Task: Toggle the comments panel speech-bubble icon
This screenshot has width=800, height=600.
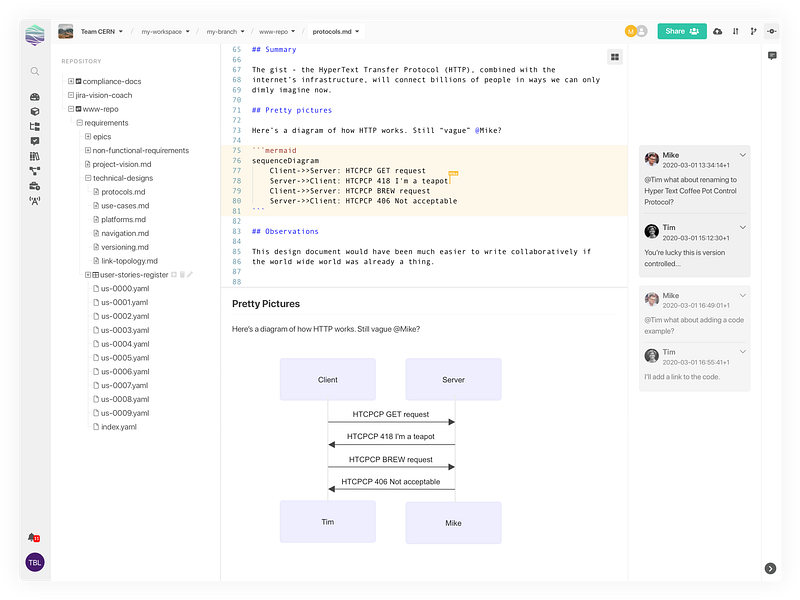Action: (x=772, y=56)
